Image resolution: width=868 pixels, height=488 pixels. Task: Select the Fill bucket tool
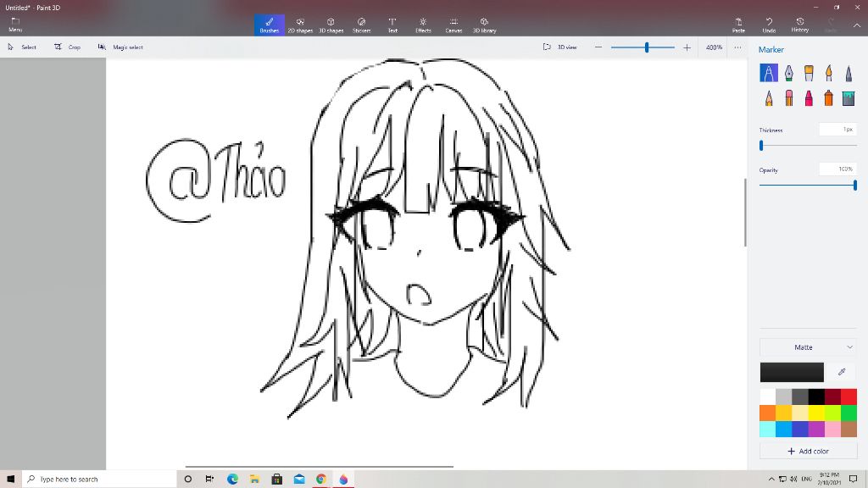point(849,98)
